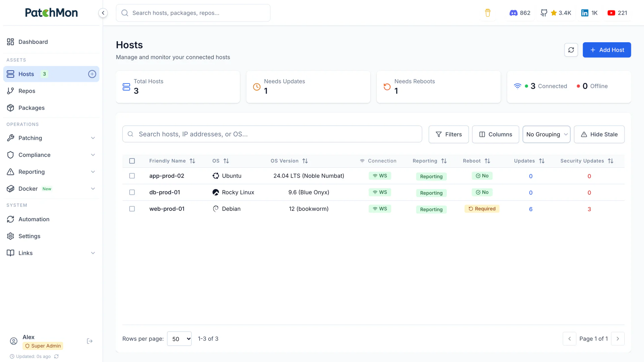644x362 pixels.
Task: Click the No reboot badge for app-prod-02
Action: tap(482, 176)
